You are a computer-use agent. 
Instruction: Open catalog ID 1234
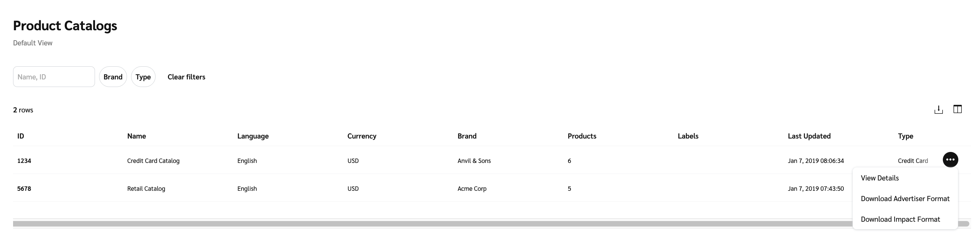24,161
